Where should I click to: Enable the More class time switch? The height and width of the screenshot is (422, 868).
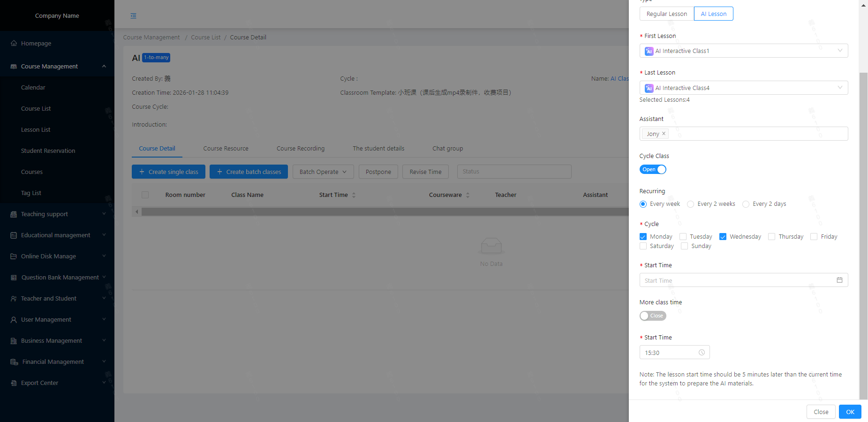[652, 316]
